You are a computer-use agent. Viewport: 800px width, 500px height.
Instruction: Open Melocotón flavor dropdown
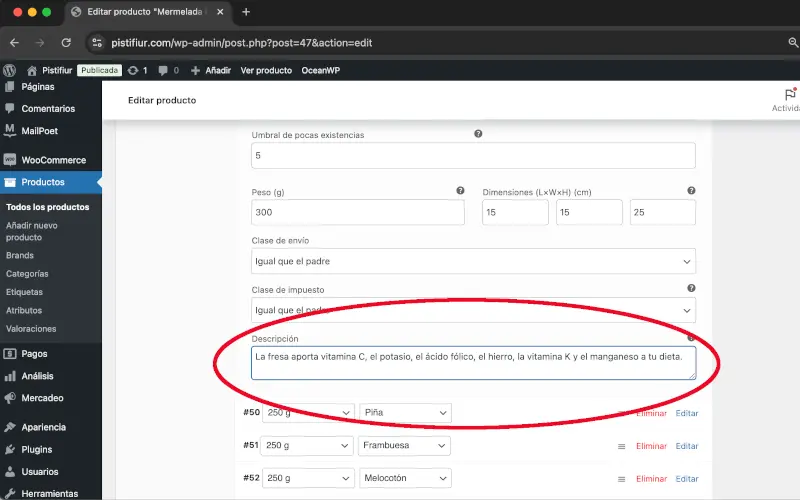[405, 478]
